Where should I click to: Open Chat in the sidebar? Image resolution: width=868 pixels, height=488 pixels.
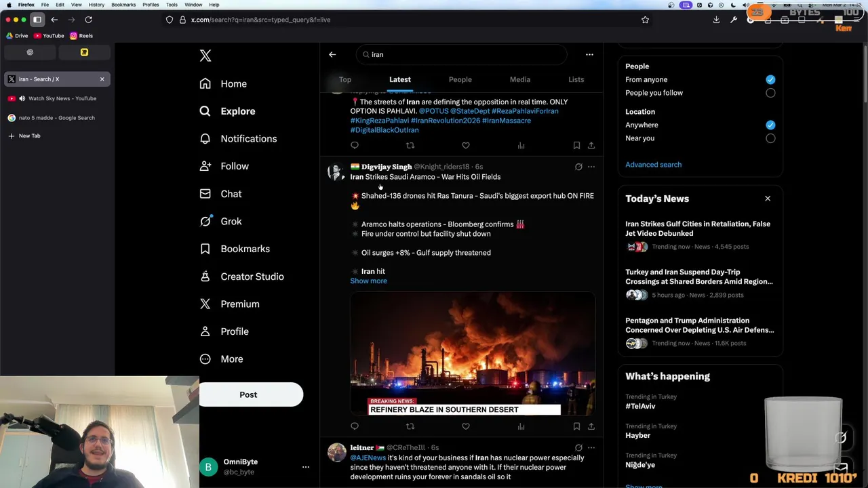tap(220, 194)
